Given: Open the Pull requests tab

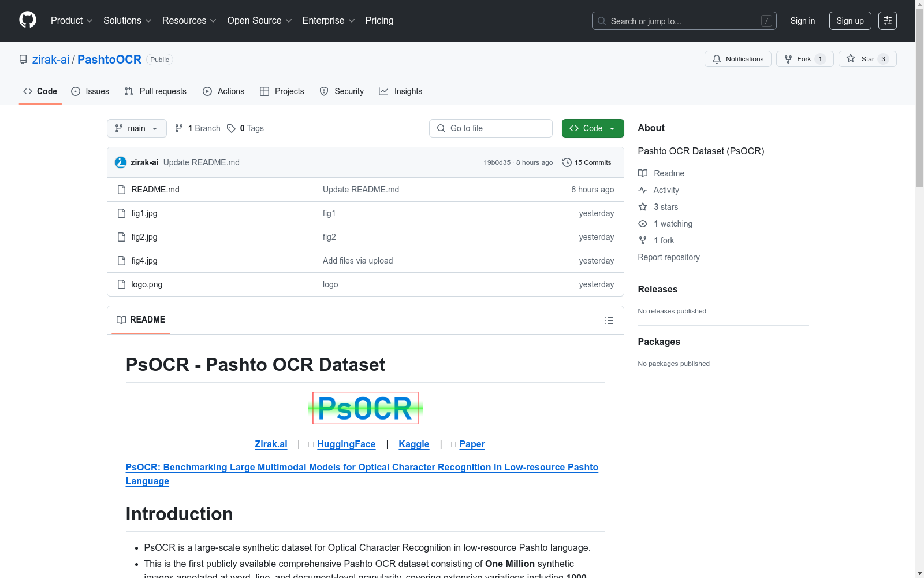Looking at the screenshot, I should 155,91.
